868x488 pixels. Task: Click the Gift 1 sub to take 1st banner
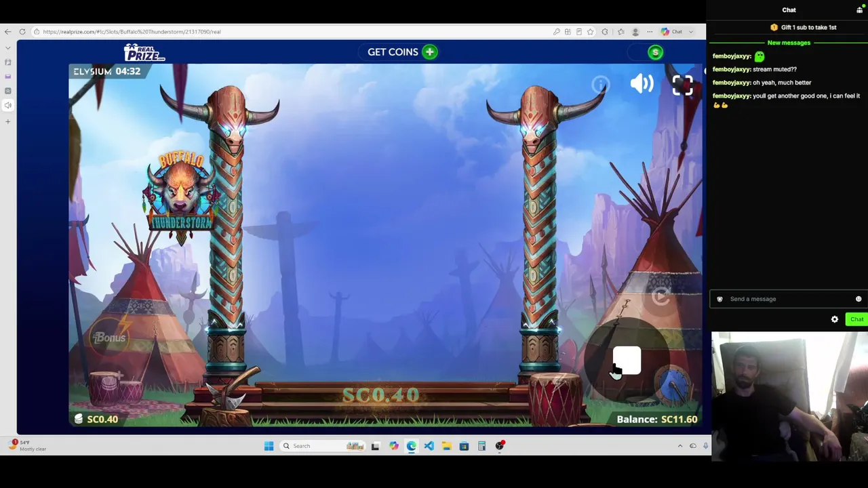(803, 27)
